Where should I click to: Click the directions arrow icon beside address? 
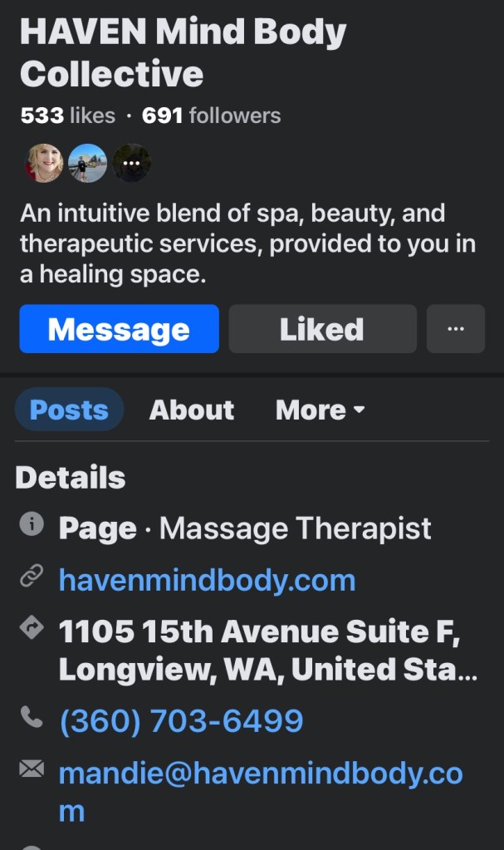point(32,628)
